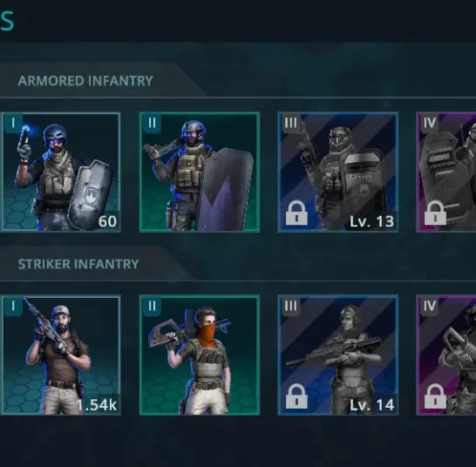Open the locked tier III Striker Infantry card

pos(338,355)
